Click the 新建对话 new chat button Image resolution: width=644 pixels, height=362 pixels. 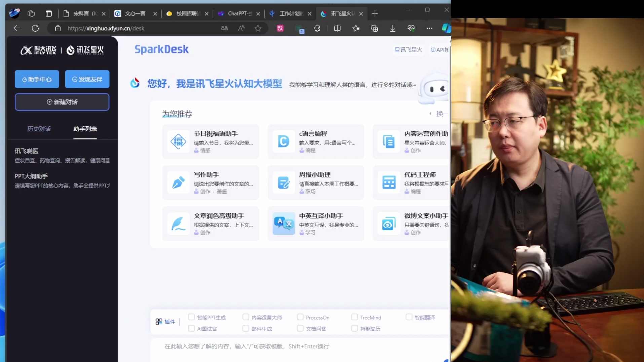[x=62, y=102]
